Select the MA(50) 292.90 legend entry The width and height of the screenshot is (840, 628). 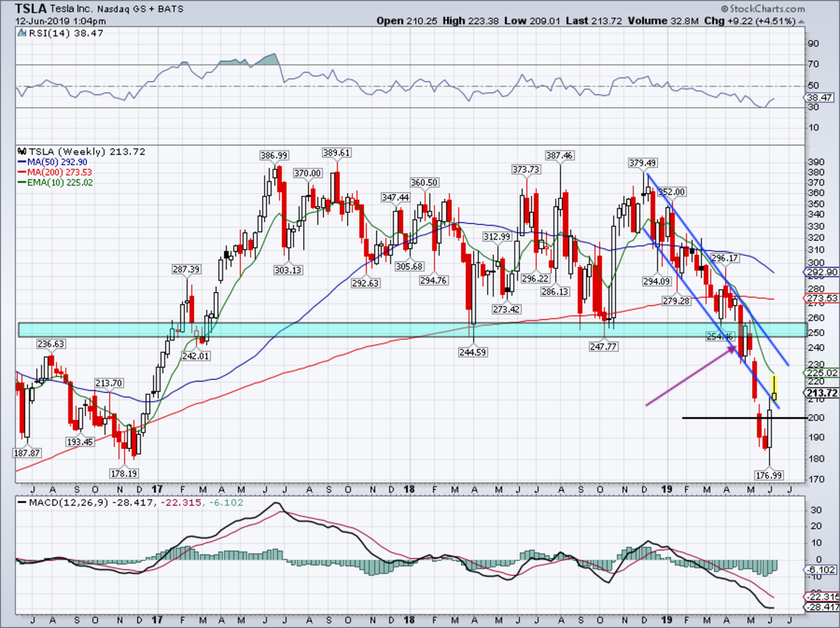(x=55, y=162)
